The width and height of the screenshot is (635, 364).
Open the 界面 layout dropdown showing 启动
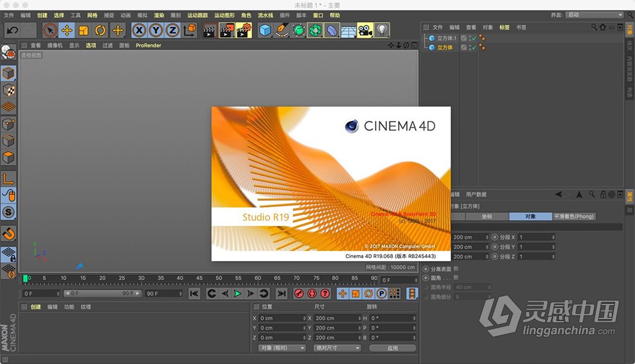pos(595,15)
